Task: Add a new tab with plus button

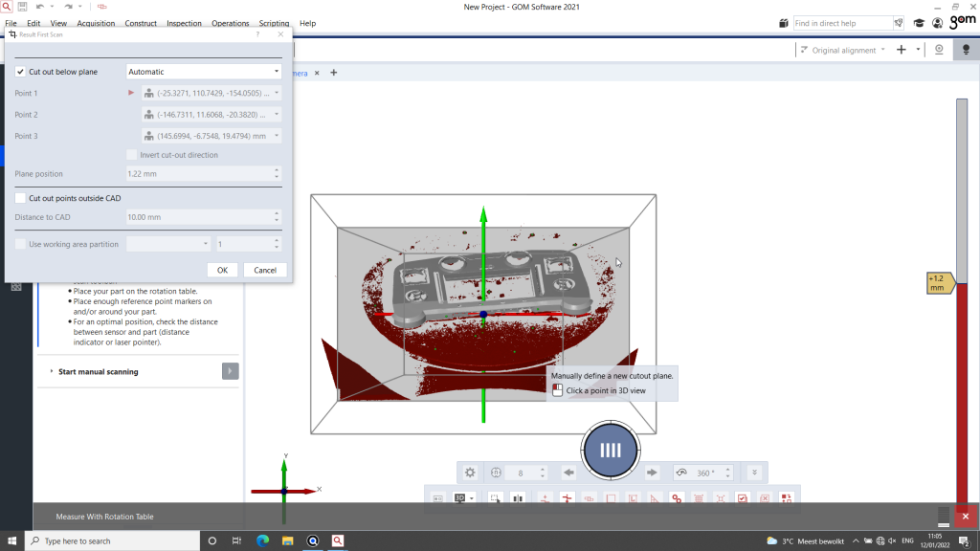Action: [334, 73]
